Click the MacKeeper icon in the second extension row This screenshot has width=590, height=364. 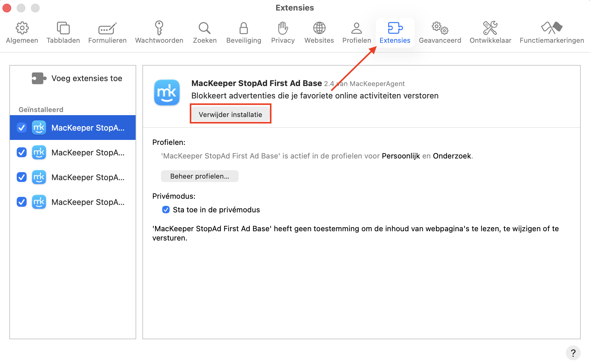(39, 152)
